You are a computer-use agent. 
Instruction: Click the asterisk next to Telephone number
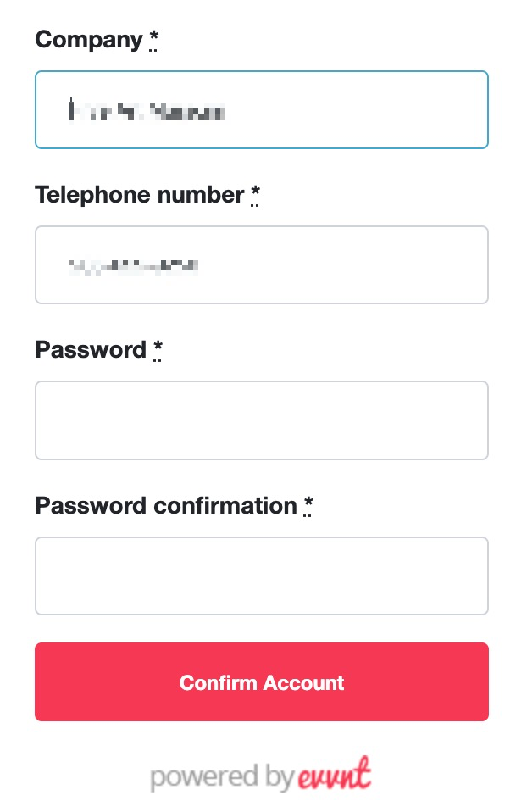[x=255, y=195]
